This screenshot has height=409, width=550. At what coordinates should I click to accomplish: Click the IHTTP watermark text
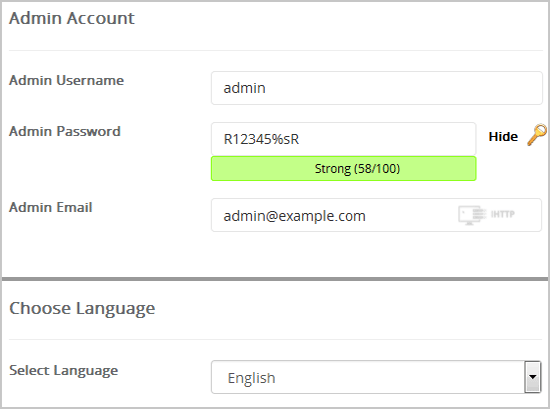pos(502,214)
